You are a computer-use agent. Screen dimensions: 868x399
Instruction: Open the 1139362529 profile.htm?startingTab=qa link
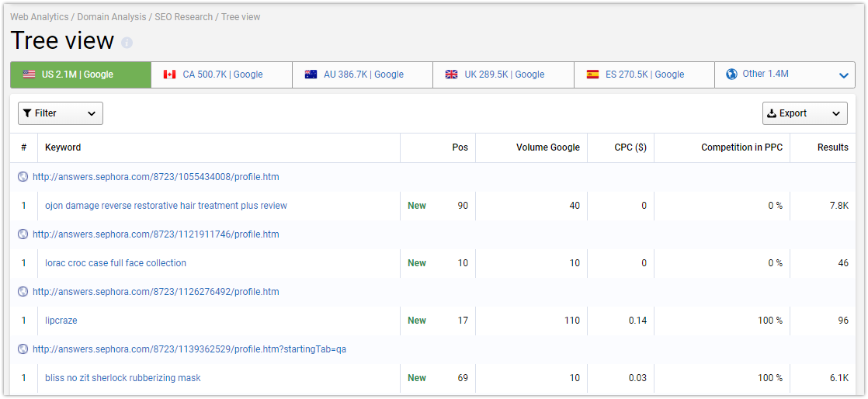click(x=189, y=349)
